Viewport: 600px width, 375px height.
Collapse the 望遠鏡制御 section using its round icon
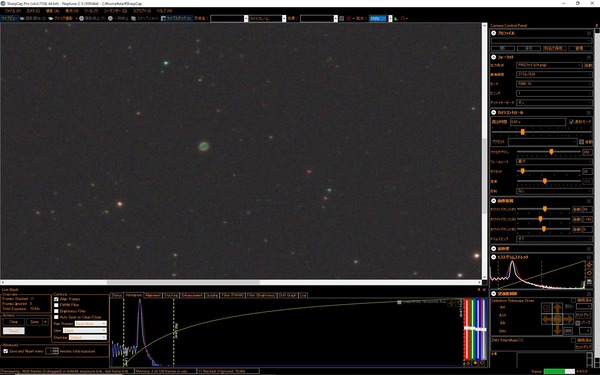(494, 293)
